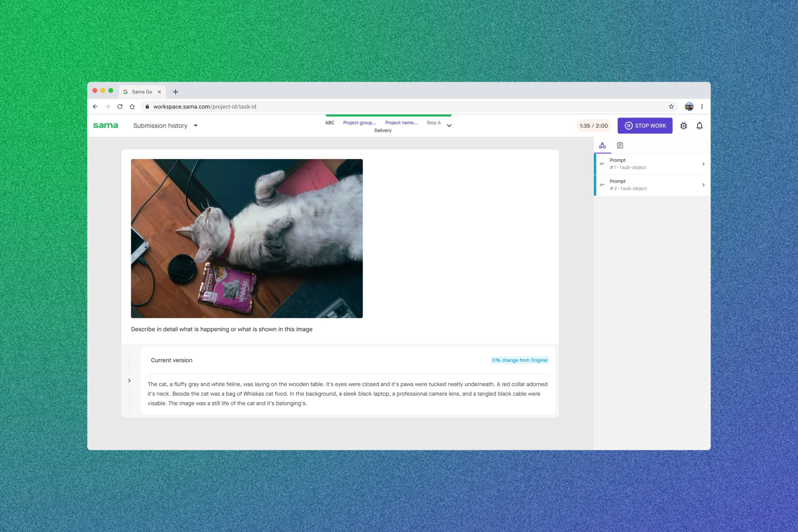Open notifications via the bell icon
The height and width of the screenshot is (532, 798).
700,126
